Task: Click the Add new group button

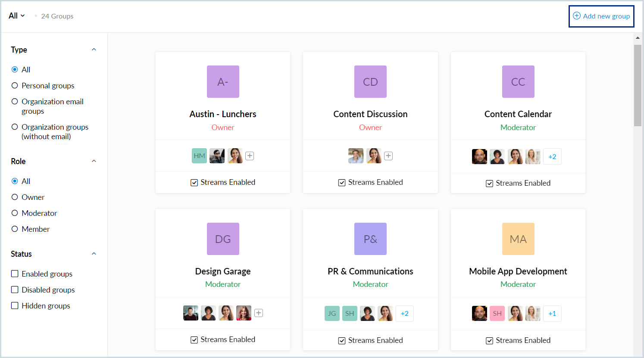Action: tap(601, 16)
